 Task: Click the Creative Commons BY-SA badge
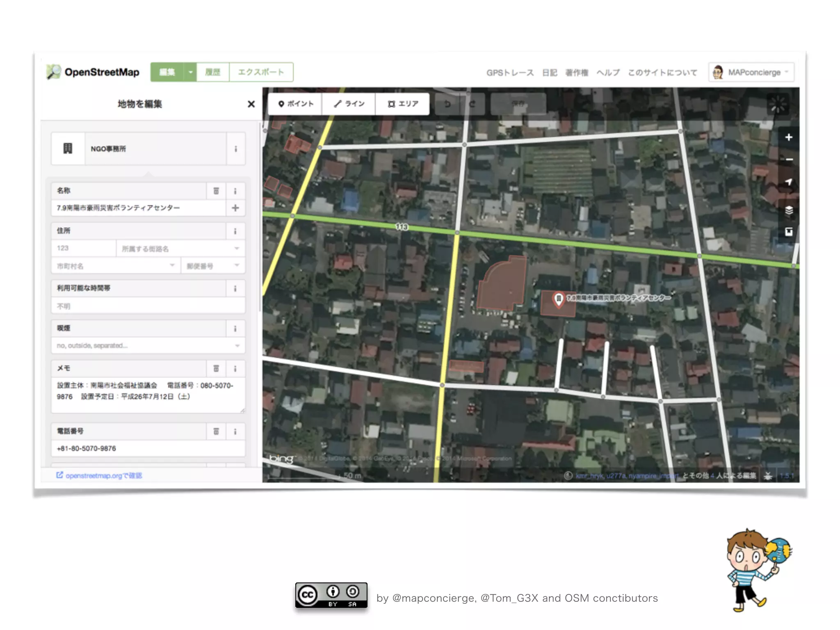(331, 595)
